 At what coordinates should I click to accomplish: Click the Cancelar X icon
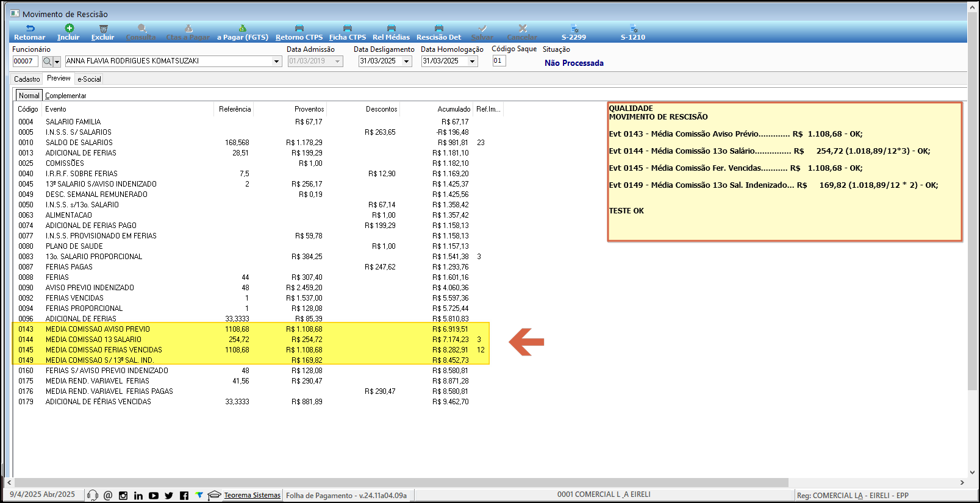(523, 29)
